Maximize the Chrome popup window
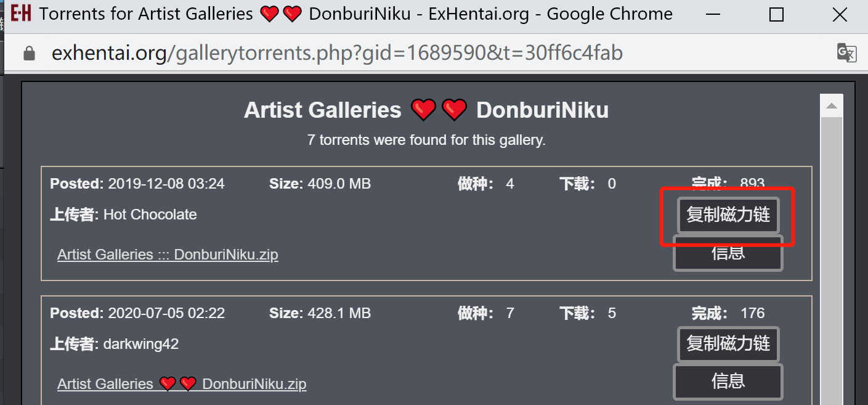This screenshot has height=405, width=868. (777, 14)
